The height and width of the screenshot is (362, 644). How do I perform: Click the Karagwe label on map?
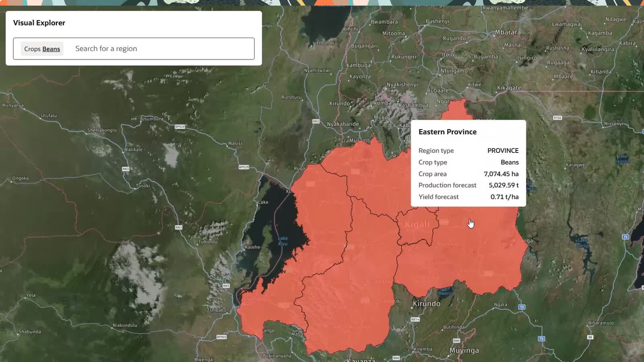coord(575,165)
